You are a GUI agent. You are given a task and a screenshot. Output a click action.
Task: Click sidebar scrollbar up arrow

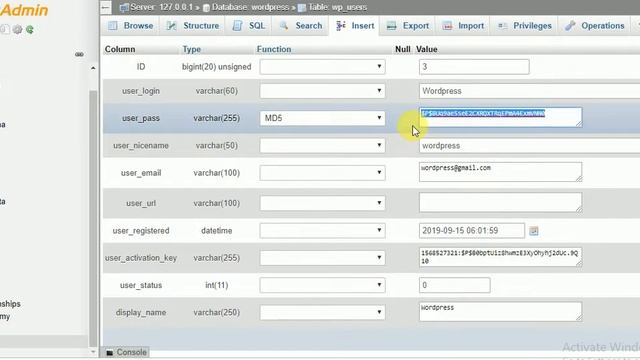[93, 68]
